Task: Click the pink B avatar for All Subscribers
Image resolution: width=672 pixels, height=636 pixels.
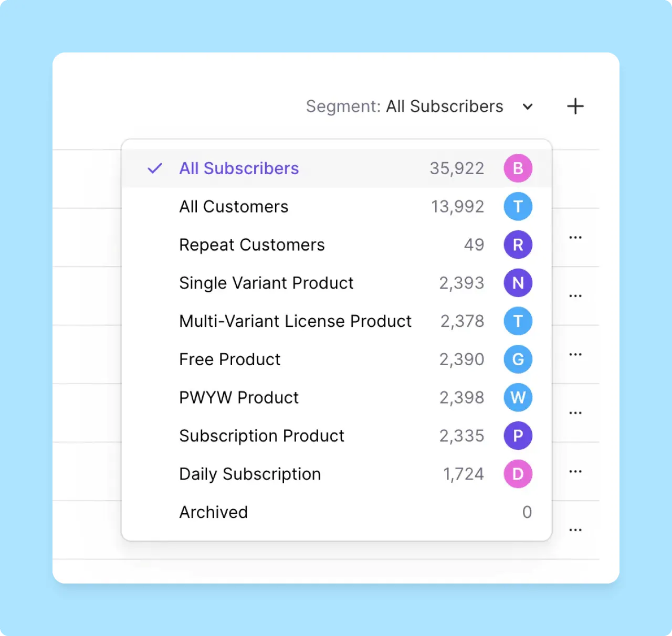Action: pos(518,168)
